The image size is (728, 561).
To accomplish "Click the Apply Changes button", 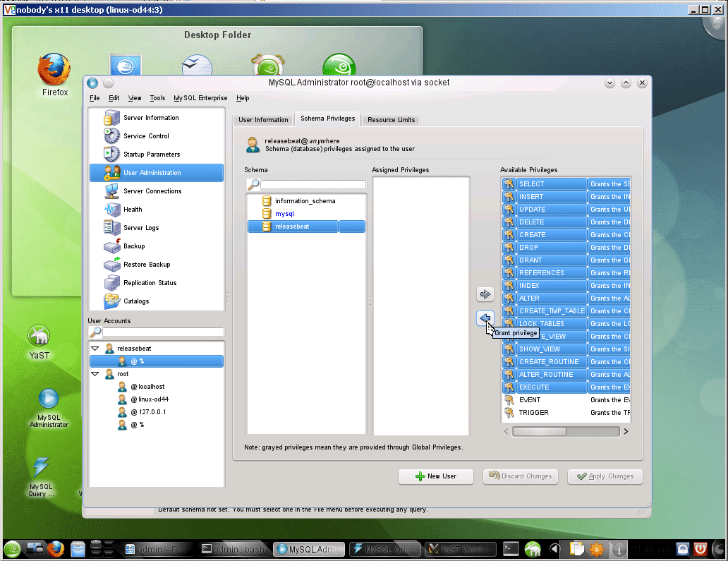I will [x=605, y=476].
